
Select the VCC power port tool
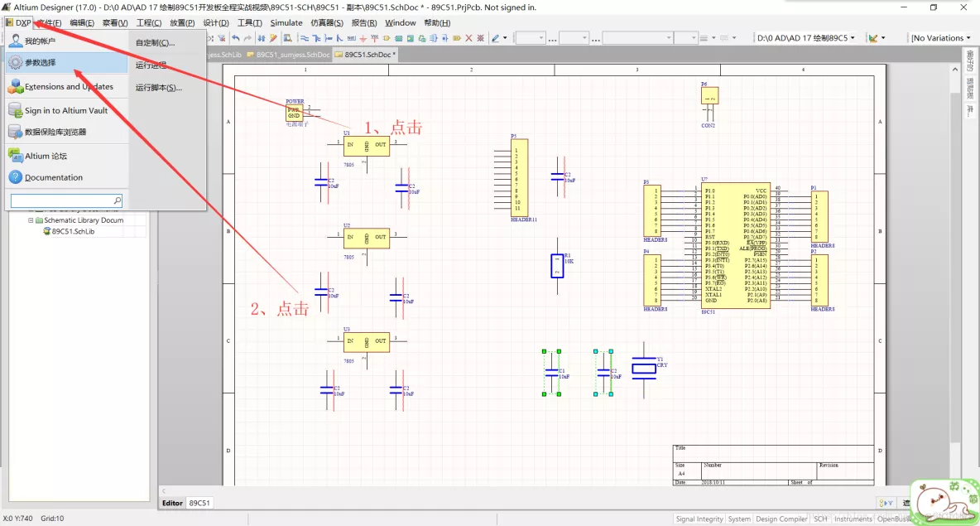pos(374,38)
